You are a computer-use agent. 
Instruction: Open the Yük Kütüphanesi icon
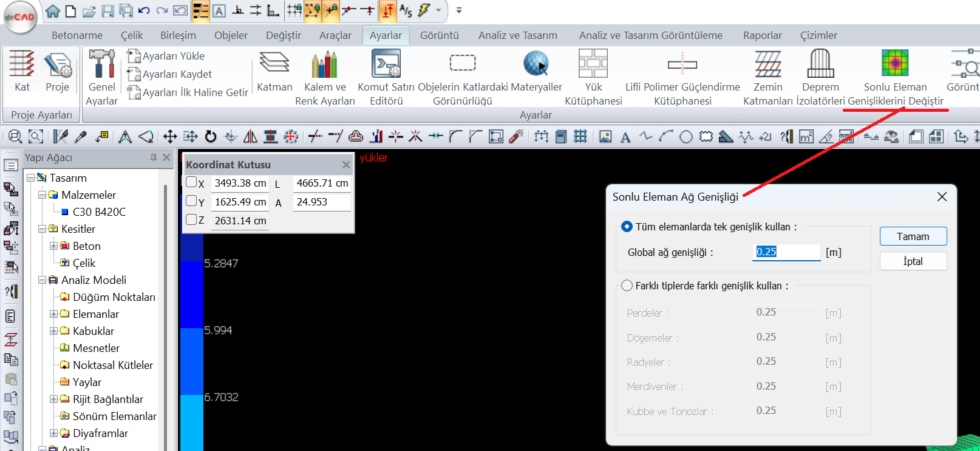click(x=593, y=64)
